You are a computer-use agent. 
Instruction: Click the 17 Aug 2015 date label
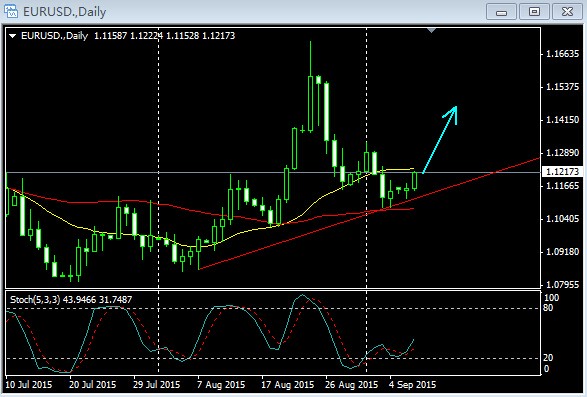[288, 385]
